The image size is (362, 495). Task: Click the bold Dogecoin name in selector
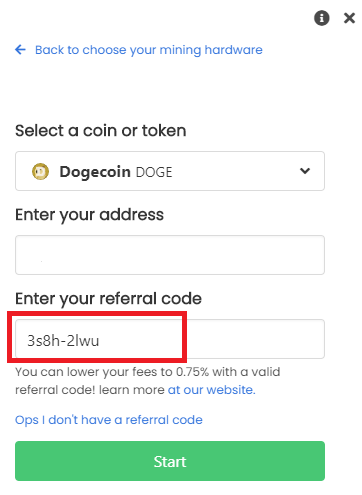pos(95,172)
